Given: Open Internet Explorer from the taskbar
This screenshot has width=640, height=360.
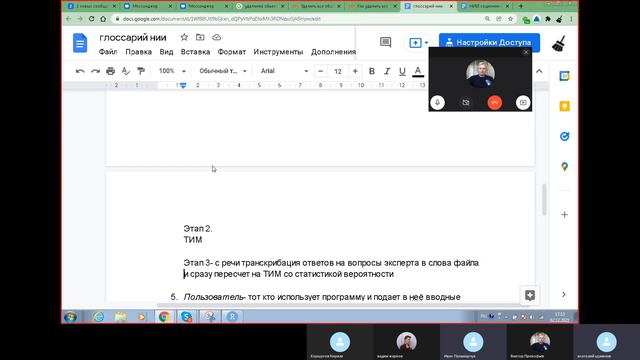Looking at the screenshot, I should [98, 317].
